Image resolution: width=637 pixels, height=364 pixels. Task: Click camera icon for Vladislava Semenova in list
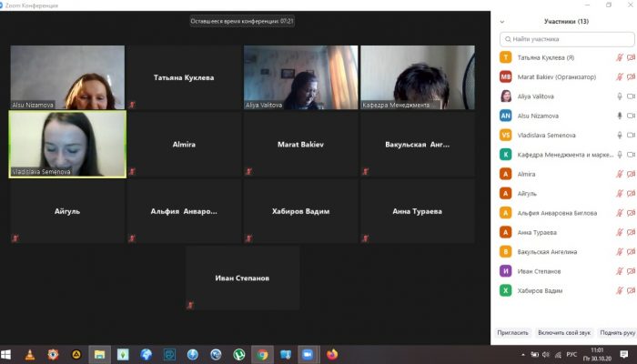tap(631, 135)
